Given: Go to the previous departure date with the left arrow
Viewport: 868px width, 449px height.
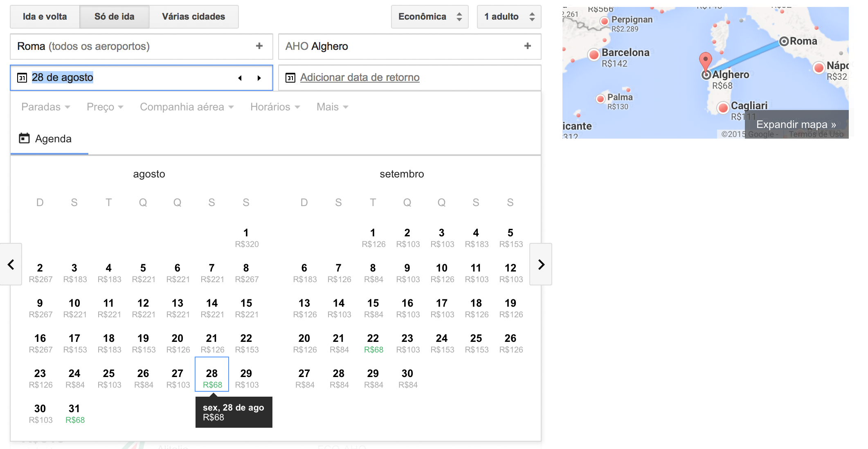Looking at the screenshot, I should 240,78.
